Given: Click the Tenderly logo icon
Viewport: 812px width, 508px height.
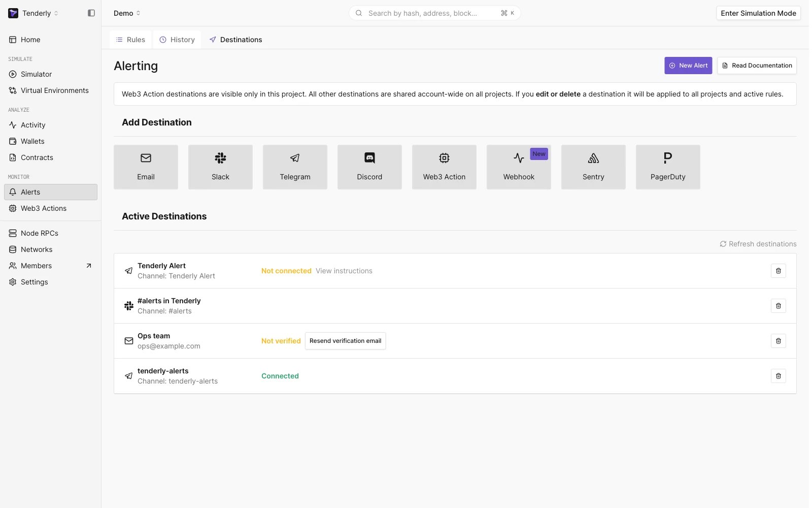Looking at the screenshot, I should (x=13, y=13).
